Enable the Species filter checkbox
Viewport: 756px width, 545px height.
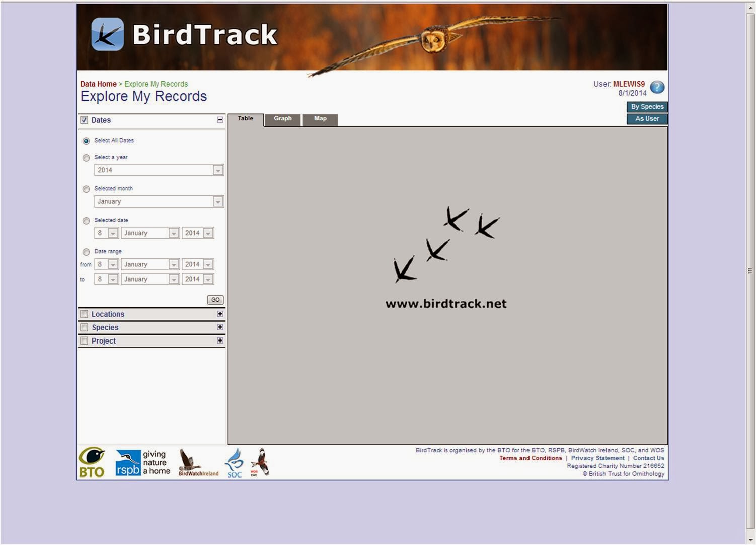point(84,327)
